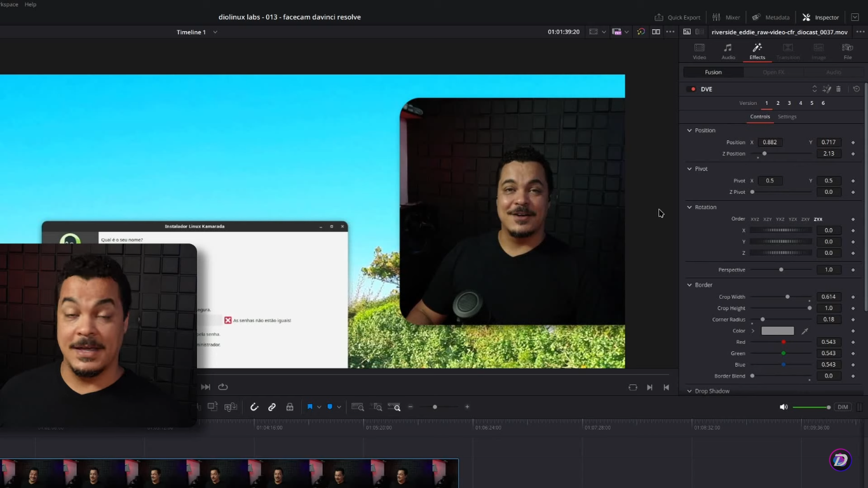This screenshot has height=488, width=868.
Task: Open the Fusion Page Editor wand icon for DVE
Action: tap(827, 89)
